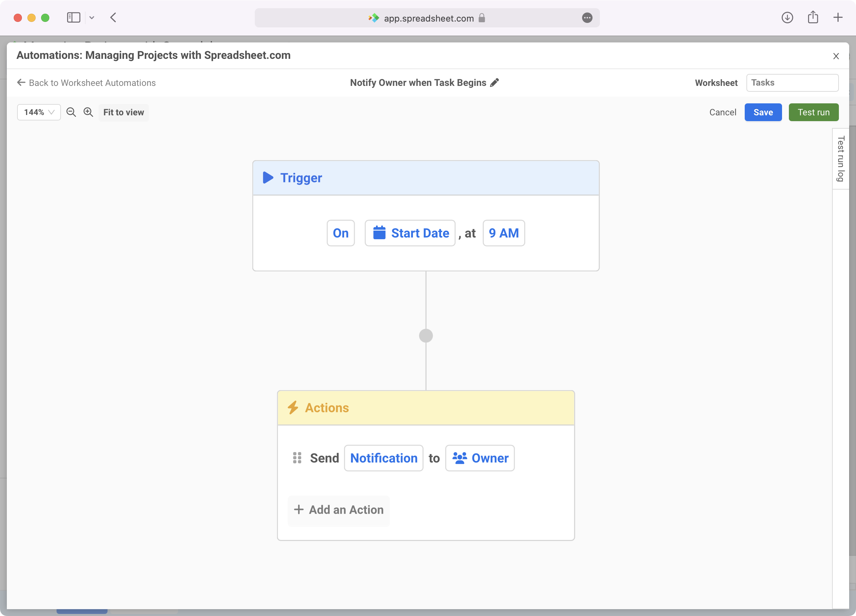
Task: Choose the Owner recipient chip
Action: click(x=480, y=458)
